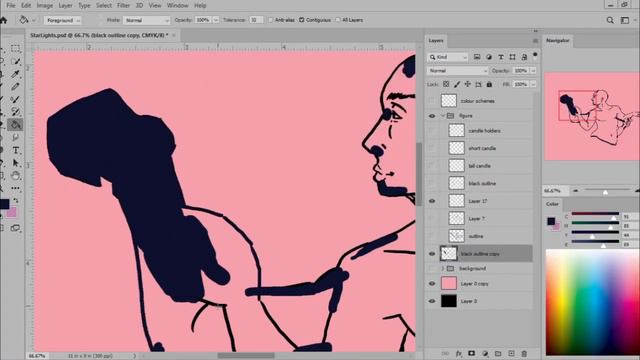Viewport: 640px width, 360px height.
Task: Adjust the Navigator zoom slider
Action: pos(606,191)
